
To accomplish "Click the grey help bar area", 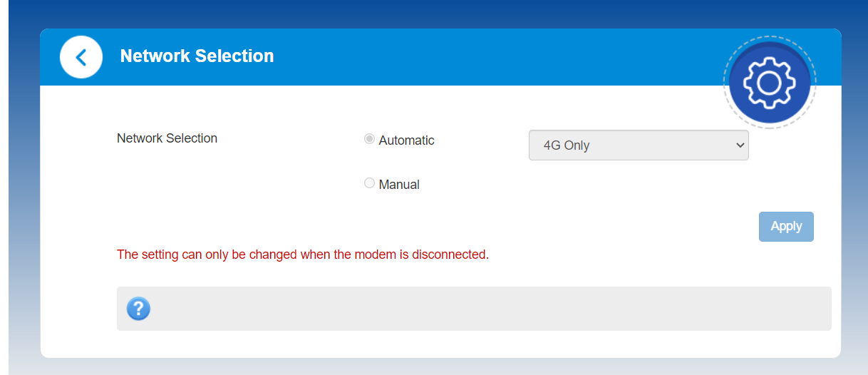I will [485, 309].
